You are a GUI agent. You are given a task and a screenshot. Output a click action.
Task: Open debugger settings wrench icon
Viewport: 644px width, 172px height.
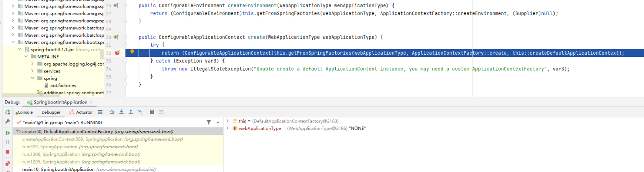(7, 121)
